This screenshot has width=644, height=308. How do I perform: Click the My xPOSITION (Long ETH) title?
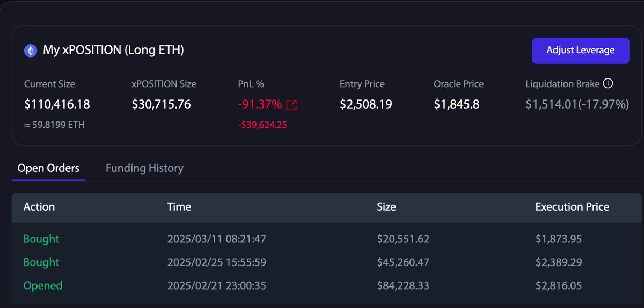tap(113, 51)
